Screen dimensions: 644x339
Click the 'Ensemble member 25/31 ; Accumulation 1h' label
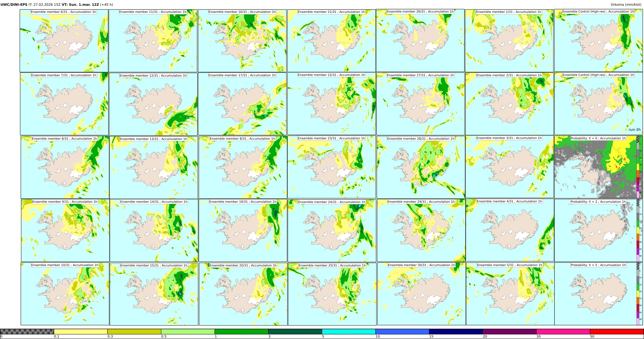[x=332, y=265]
